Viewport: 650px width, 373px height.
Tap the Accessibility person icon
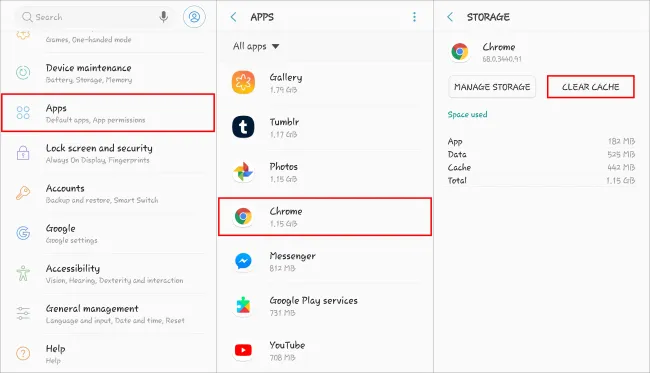click(x=23, y=273)
